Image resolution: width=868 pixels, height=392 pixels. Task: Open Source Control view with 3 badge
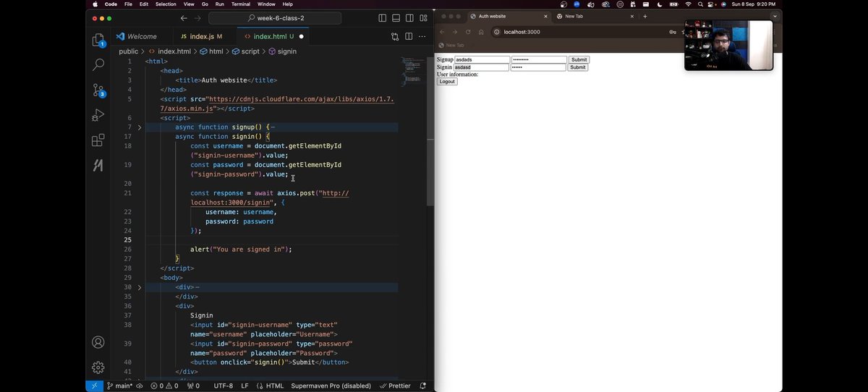point(98,90)
